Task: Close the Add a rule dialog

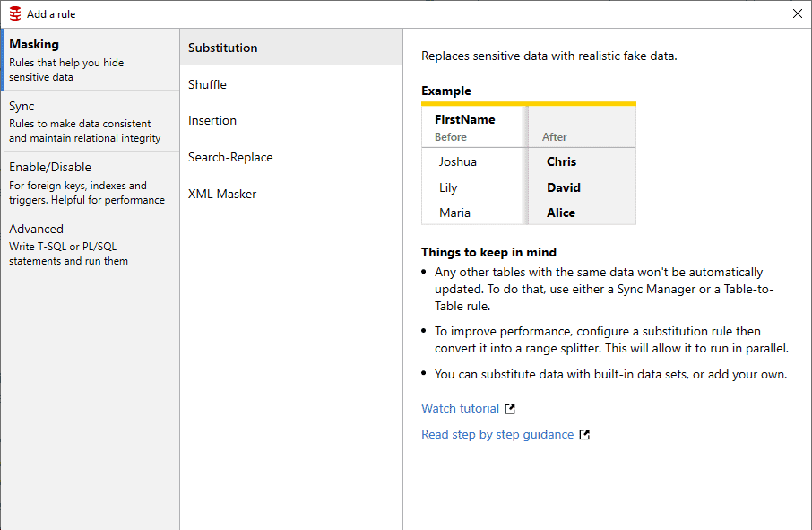Action: (x=798, y=13)
